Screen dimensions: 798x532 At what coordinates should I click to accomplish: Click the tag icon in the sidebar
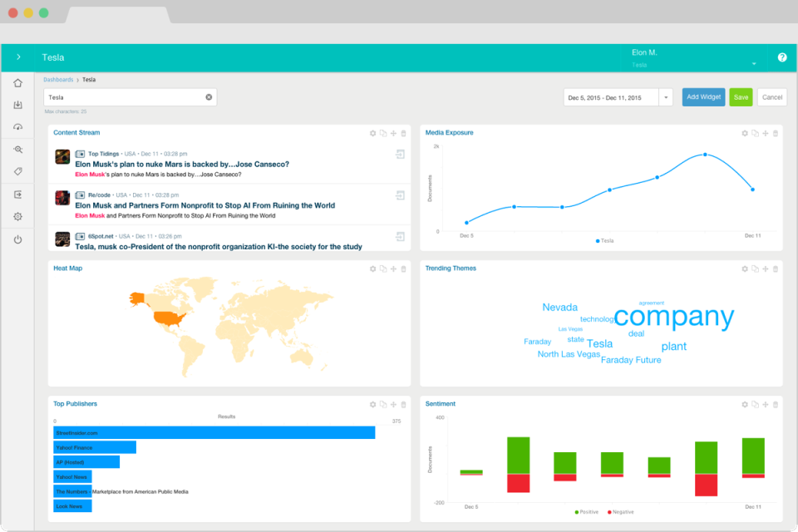pyautogui.click(x=17, y=172)
